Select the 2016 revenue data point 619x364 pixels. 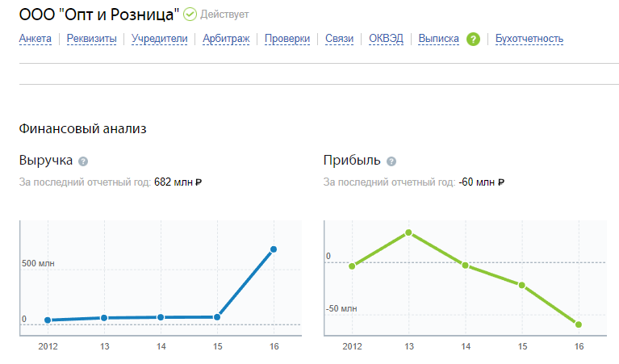[274, 249]
